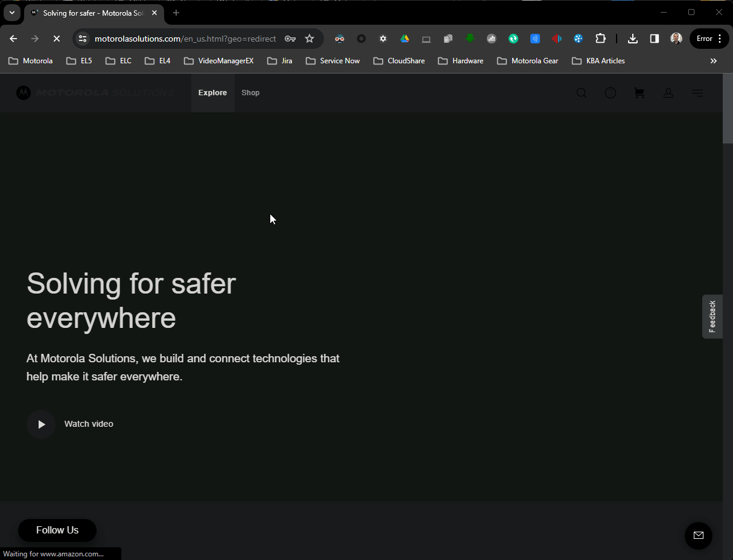The width and height of the screenshot is (733, 560).
Task: Open the ELC bookmark folder
Action: tap(118, 61)
